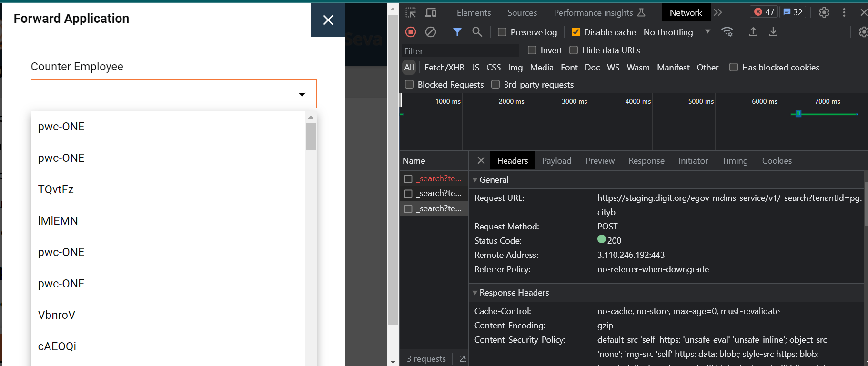868x366 pixels.
Task: Open the Counter Employee dropdown
Action: [174, 94]
